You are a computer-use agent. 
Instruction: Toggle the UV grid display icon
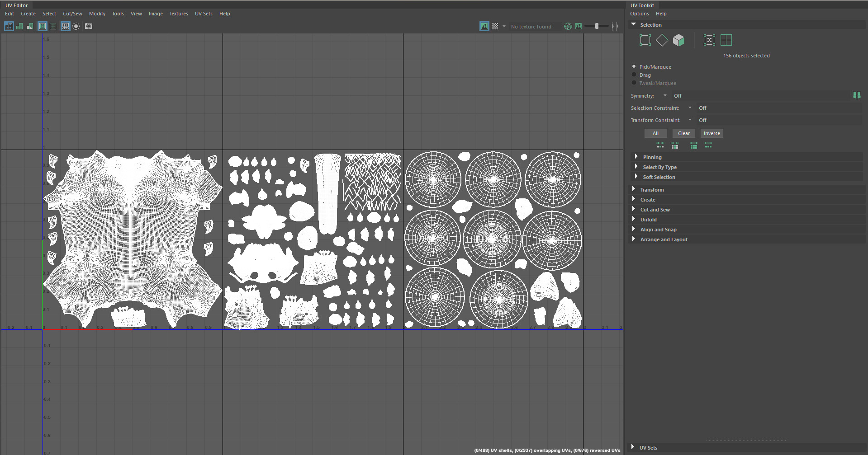pyautogui.click(x=66, y=26)
